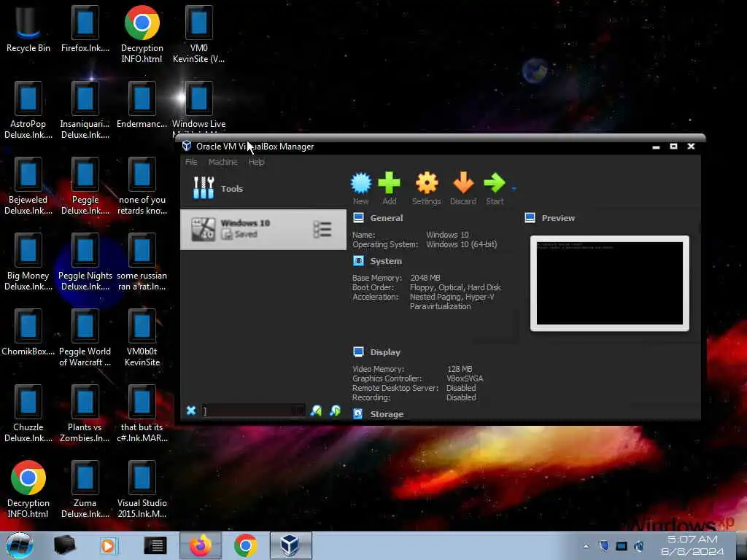Open the Windows 10 VM tools list menu
Image resolution: width=747 pixels, height=560 pixels.
[x=322, y=230]
